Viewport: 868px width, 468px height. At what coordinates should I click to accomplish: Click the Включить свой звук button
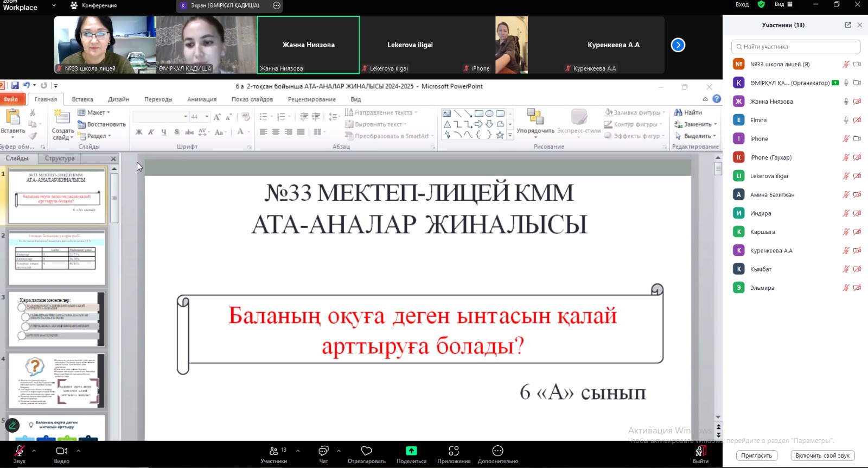click(x=822, y=456)
